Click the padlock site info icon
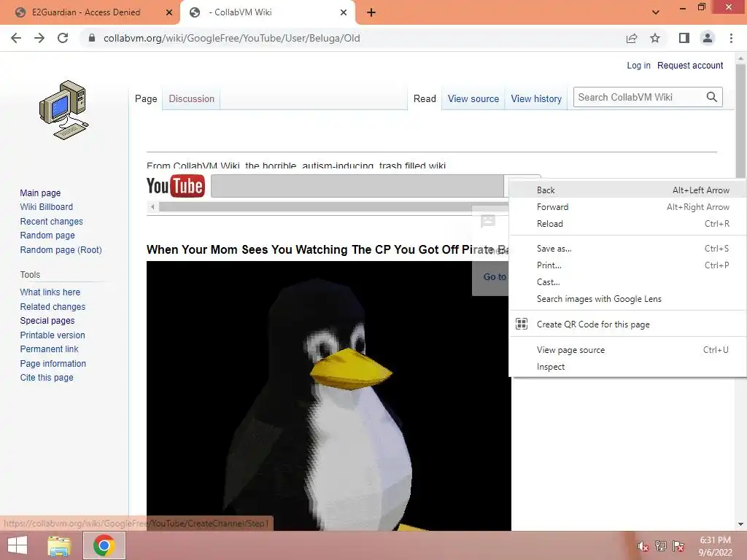747x560 pixels. click(92, 38)
